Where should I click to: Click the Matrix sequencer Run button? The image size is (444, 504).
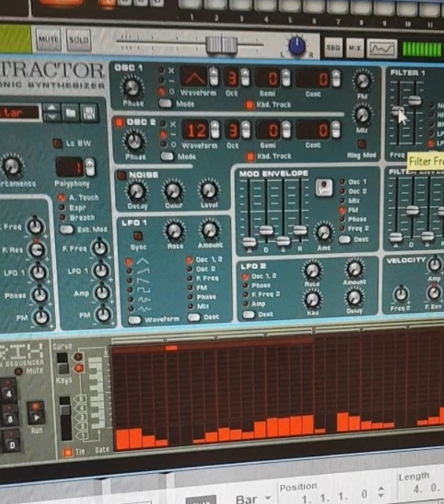36,413
